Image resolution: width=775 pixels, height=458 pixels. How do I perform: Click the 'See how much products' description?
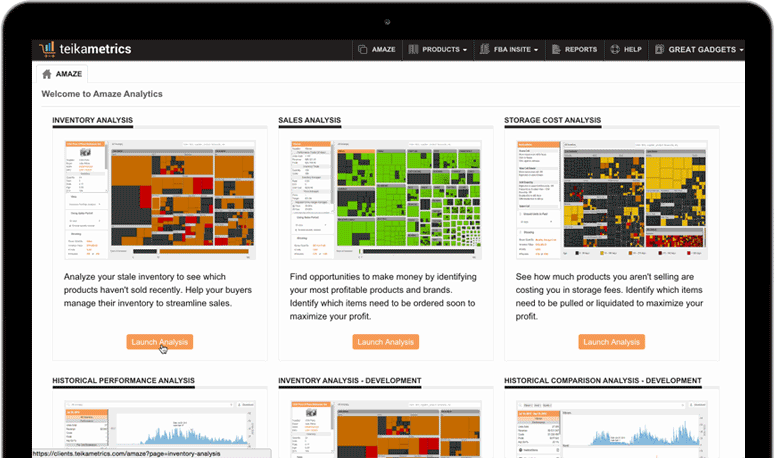[609, 296]
